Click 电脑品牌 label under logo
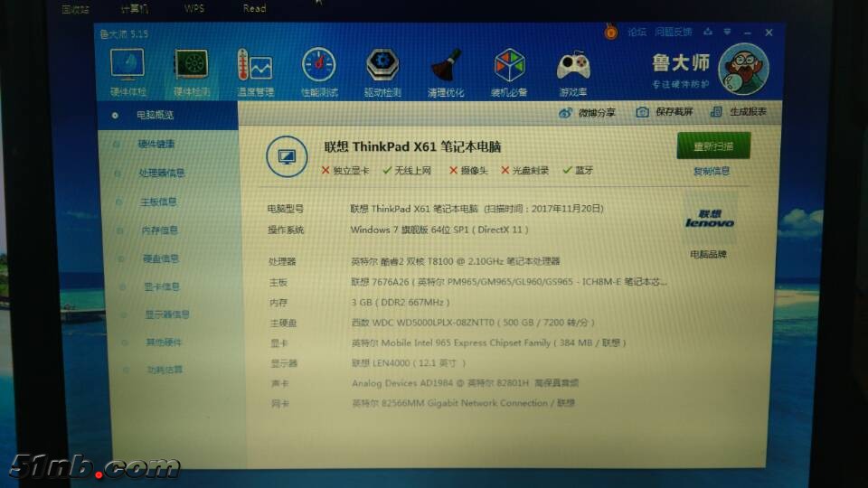Viewport: 868px width, 488px height. tap(708, 255)
